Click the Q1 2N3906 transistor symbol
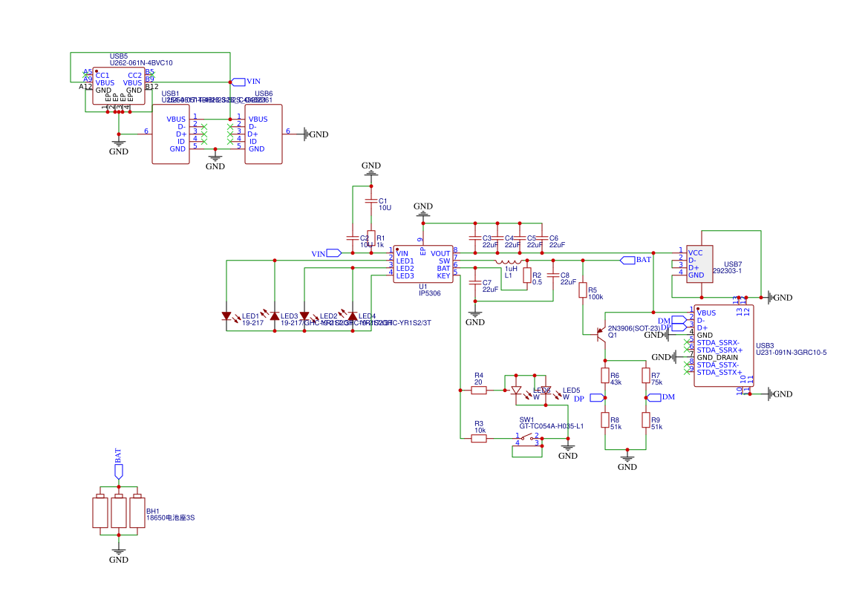 pyautogui.click(x=598, y=333)
